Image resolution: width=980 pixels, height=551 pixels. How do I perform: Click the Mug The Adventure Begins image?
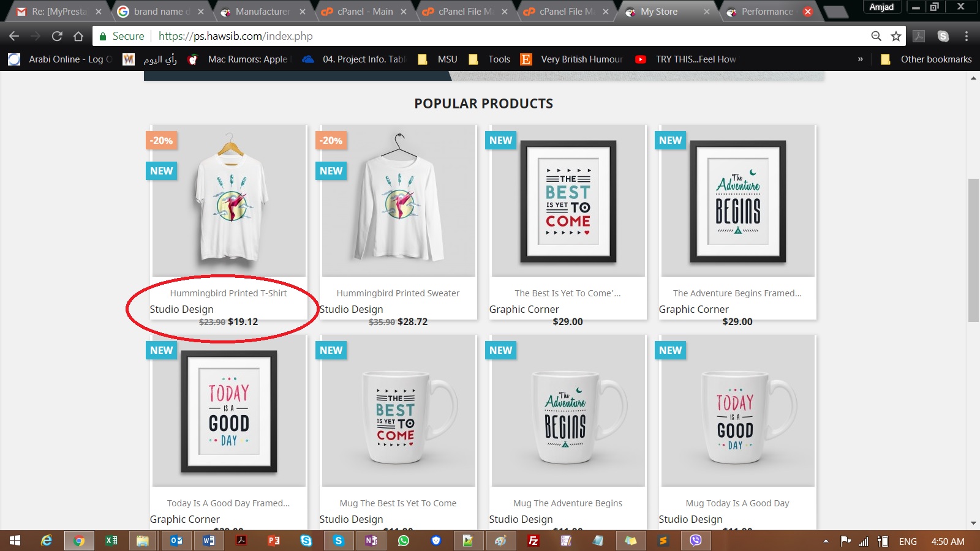tap(568, 411)
